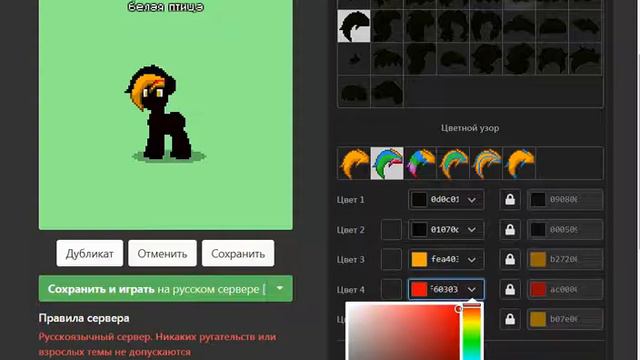The image size is (640, 360).
Task: Click Сохранить и играть на русском сервере
Action: click(154, 289)
